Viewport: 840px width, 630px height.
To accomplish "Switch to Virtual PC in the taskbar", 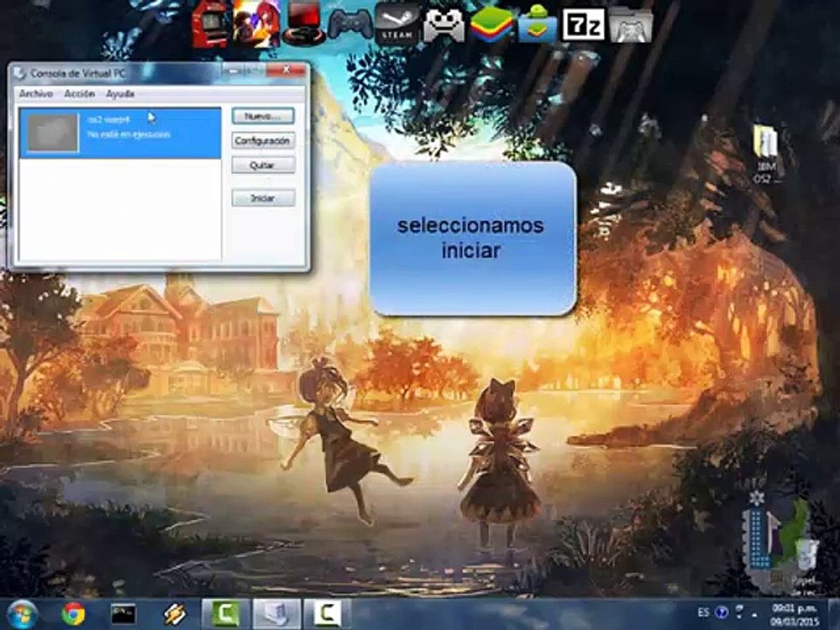I will [x=276, y=614].
